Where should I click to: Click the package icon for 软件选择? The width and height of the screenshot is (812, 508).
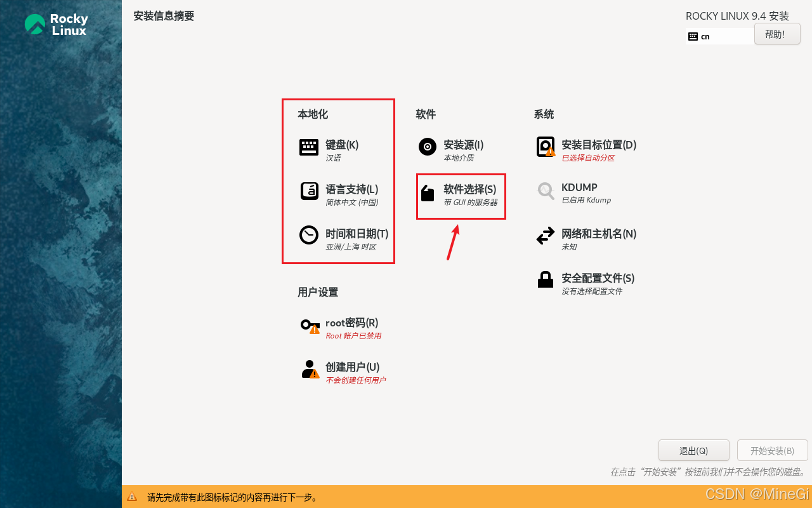point(428,193)
